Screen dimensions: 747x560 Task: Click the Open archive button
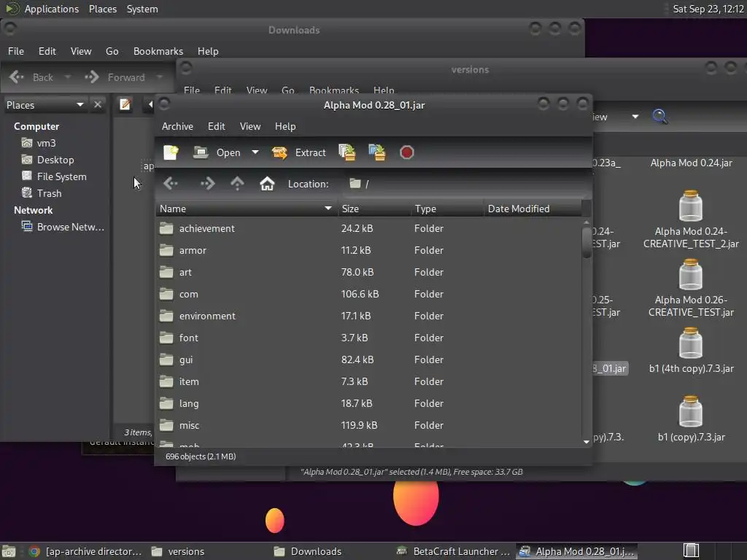pos(217,152)
